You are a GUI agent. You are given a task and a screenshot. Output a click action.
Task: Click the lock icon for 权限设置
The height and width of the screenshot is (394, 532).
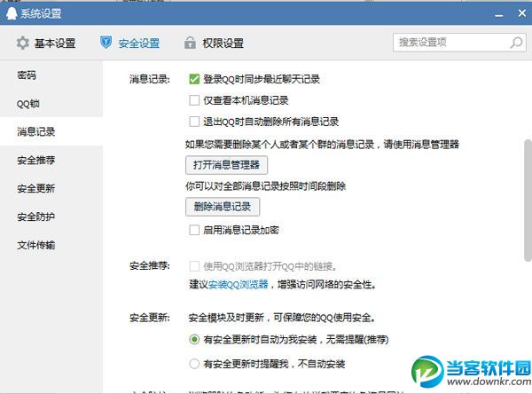pyautogui.click(x=190, y=43)
